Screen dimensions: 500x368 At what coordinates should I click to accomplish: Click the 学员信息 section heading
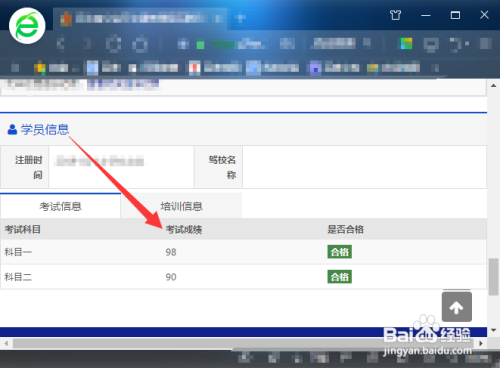pyautogui.click(x=38, y=129)
